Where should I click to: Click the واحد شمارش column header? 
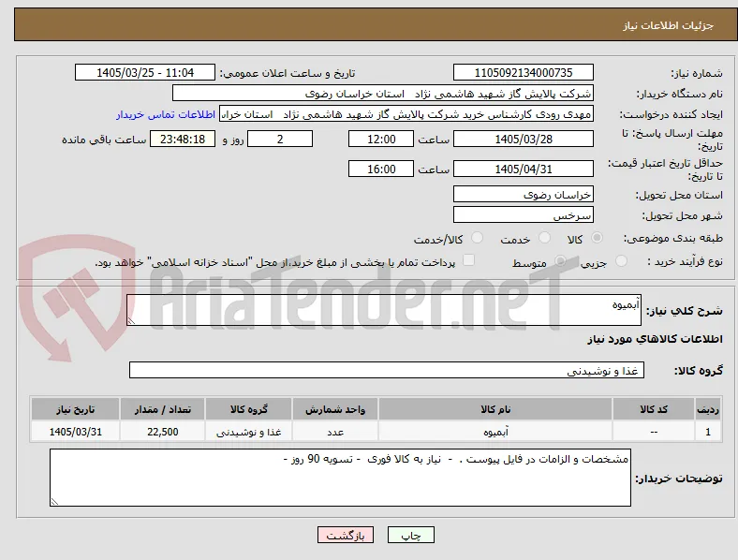335,409
